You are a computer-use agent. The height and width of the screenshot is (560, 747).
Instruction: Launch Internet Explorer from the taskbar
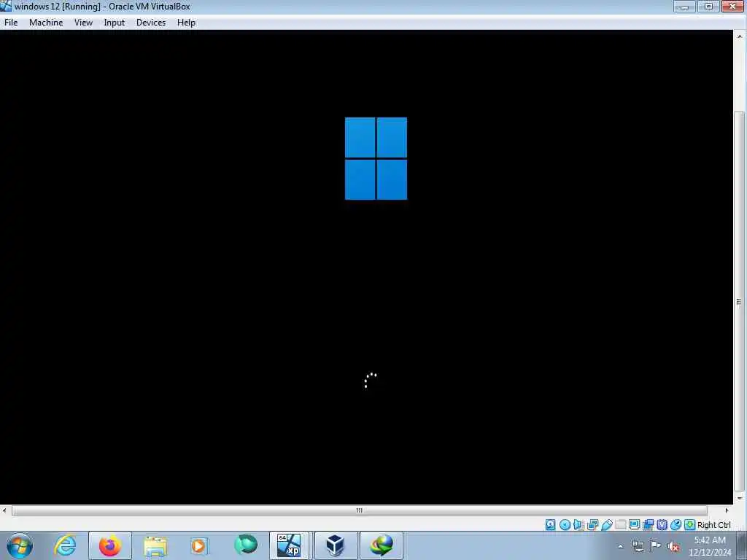(65, 545)
